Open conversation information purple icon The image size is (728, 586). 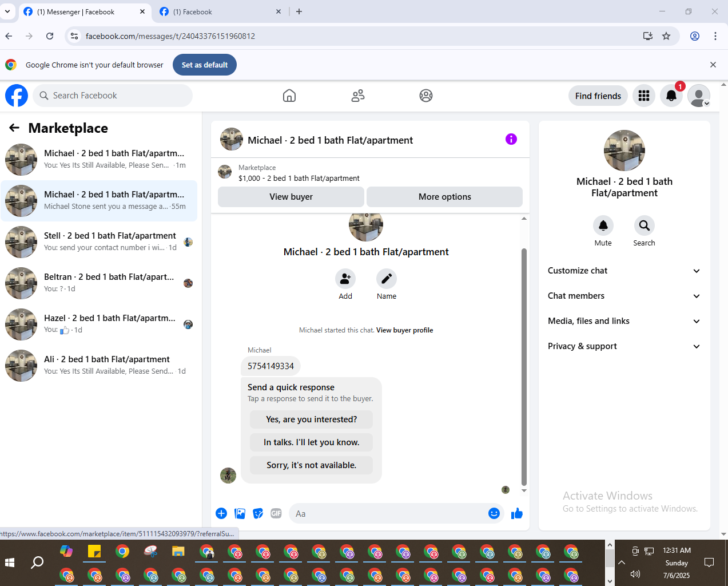point(511,139)
